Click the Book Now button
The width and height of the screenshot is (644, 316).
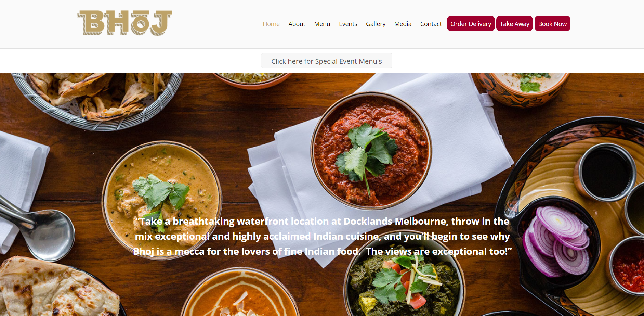click(552, 24)
